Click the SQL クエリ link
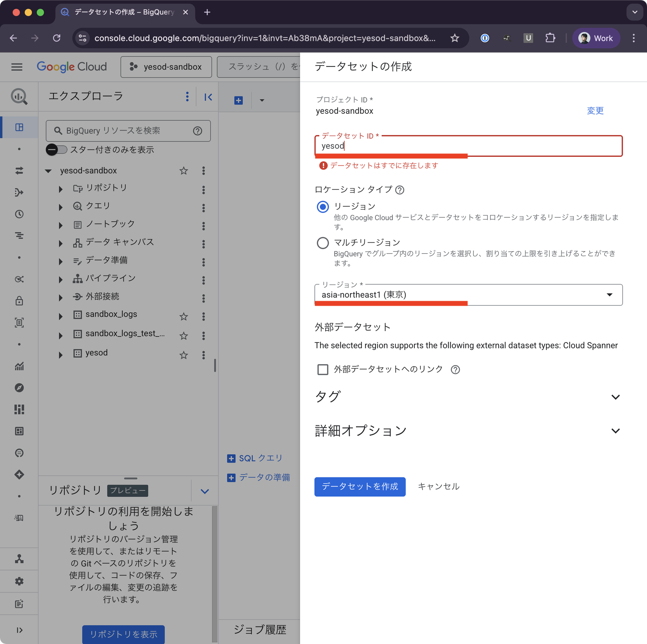The width and height of the screenshot is (647, 644). [x=255, y=458]
